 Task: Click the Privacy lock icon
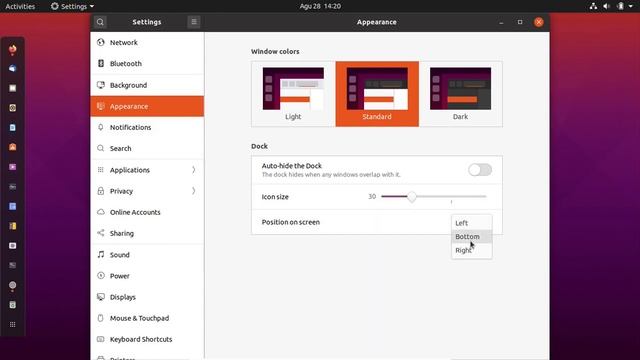[x=101, y=191]
